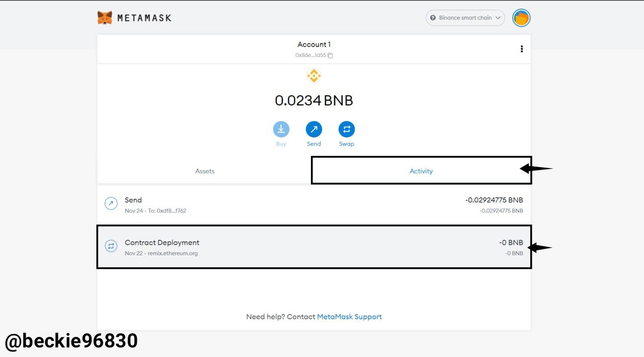Click the Swap arrows button
Viewport: 644px width, 357px height.
click(347, 129)
